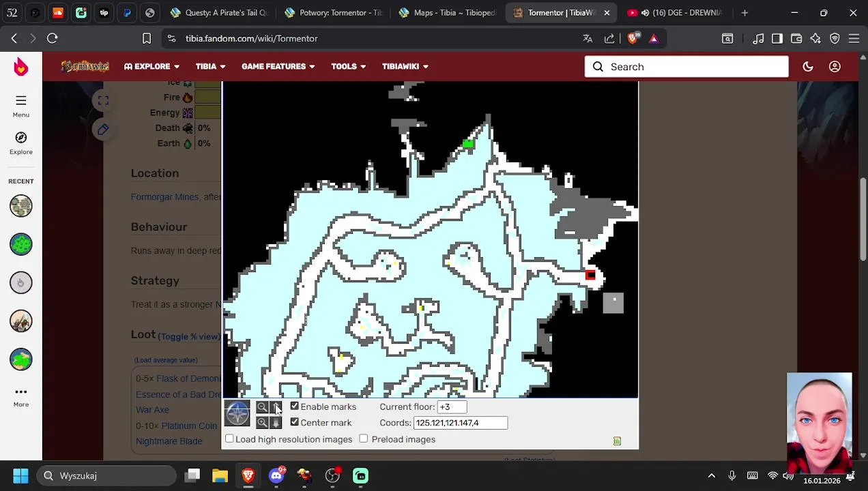Expand the TIBIAWIKI dropdown menu
Viewport: 868px width, 491px height.
(x=405, y=67)
